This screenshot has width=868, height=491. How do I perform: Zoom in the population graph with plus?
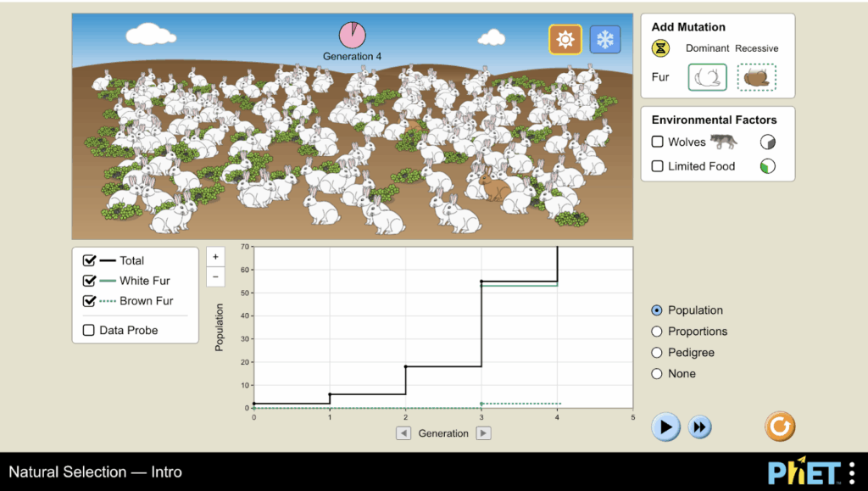tap(215, 257)
